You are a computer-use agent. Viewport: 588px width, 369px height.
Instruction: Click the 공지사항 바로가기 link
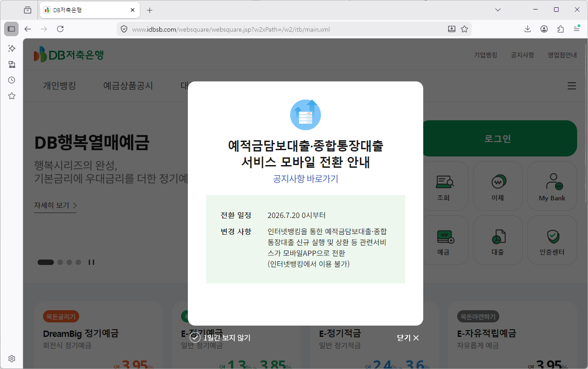point(306,179)
